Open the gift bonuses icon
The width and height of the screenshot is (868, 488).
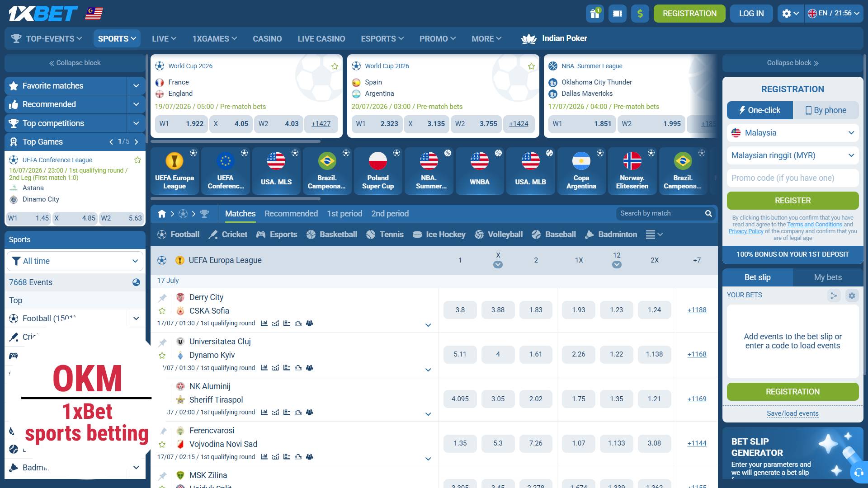pyautogui.click(x=595, y=14)
